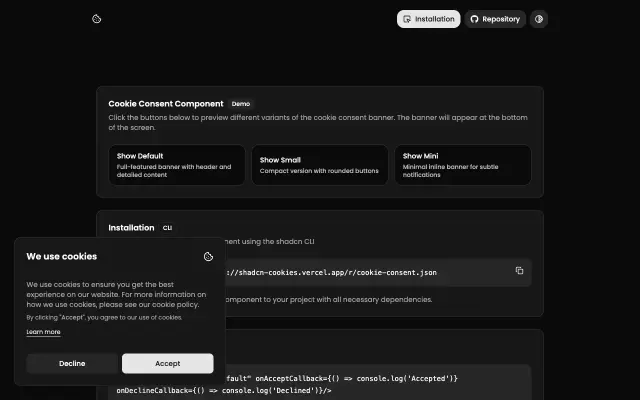640x400 pixels.
Task: Click the onDeclineCallback code line
Action: pyautogui.click(x=224, y=391)
